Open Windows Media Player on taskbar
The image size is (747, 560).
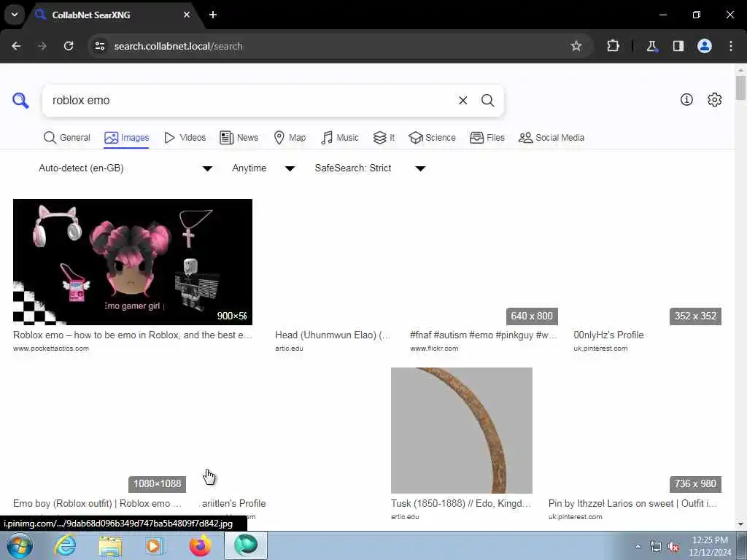(153, 545)
